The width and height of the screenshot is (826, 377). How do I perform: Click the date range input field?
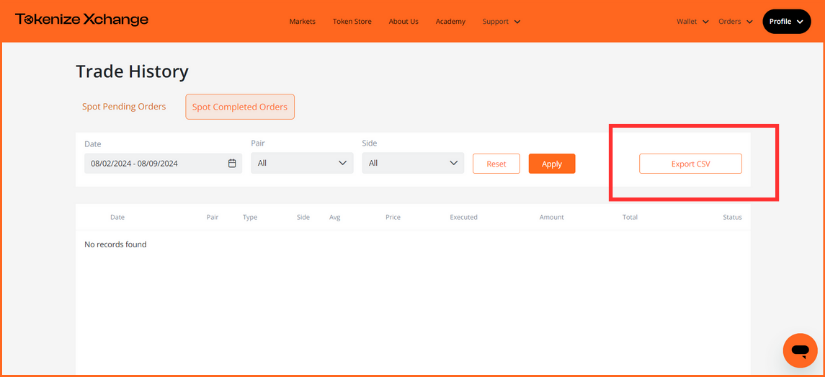click(x=163, y=164)
